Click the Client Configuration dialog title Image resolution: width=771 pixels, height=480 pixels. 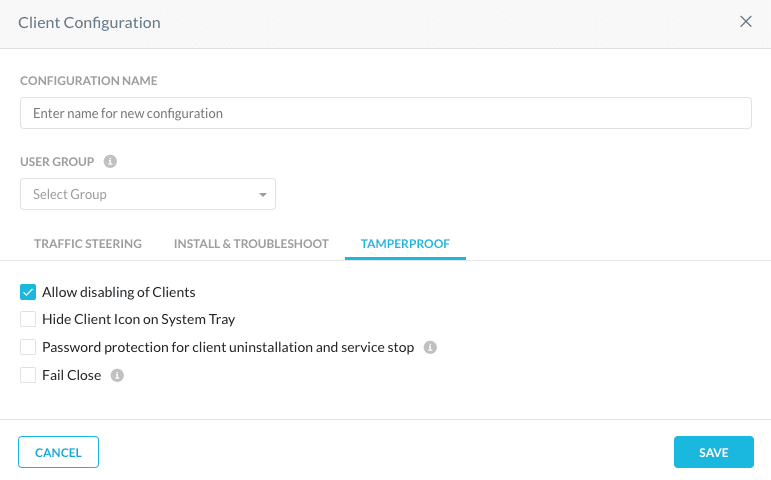coord(89,23)
